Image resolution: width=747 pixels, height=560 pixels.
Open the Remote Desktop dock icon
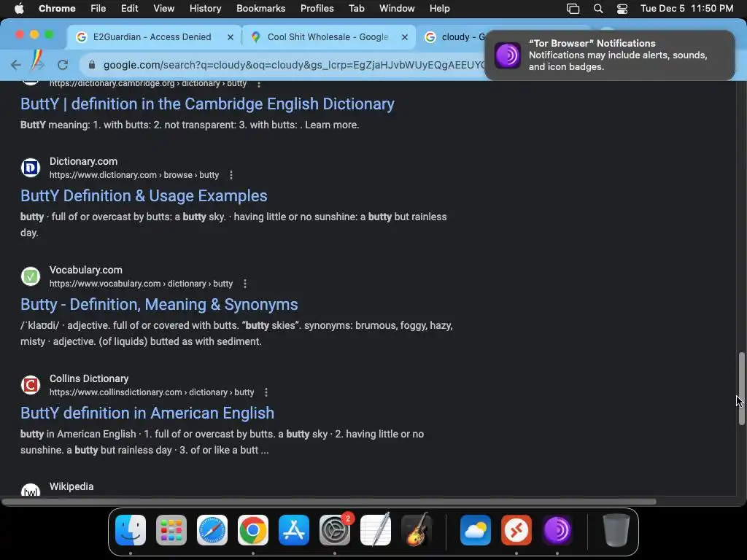pos(516,530)
